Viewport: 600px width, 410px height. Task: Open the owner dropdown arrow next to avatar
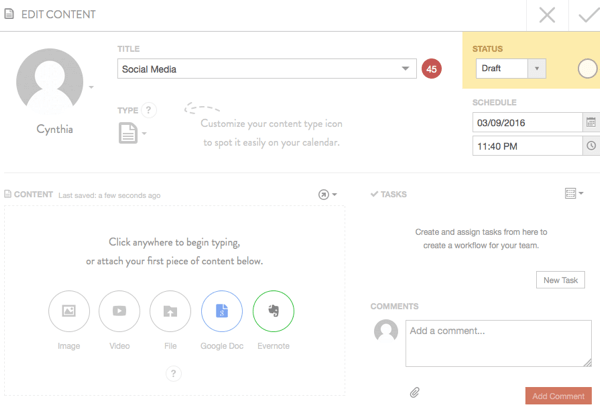coord(91,87)
